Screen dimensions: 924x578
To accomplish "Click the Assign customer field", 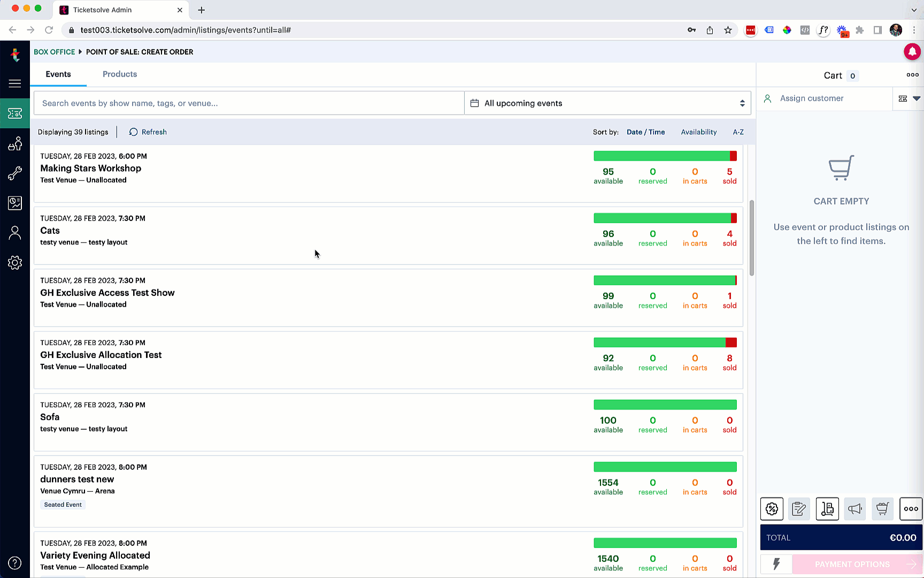I will 825,98.
